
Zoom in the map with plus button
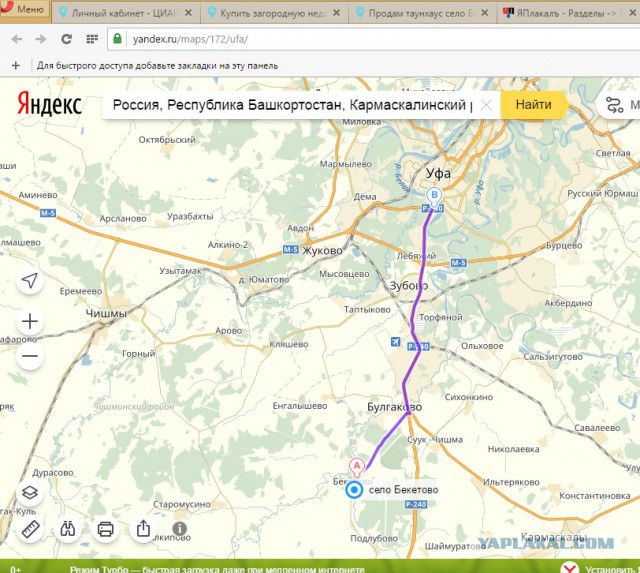pyautogui.click(x=30, y=321)
